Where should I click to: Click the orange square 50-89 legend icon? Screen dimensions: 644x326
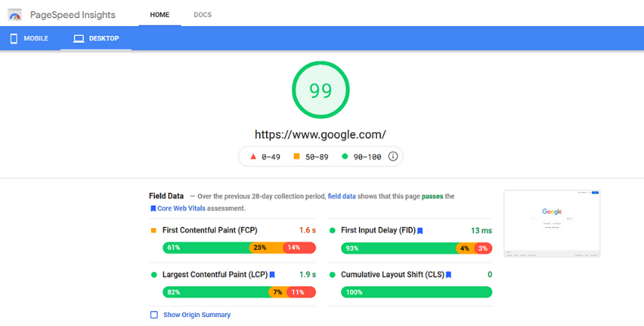tap(296, 156)
